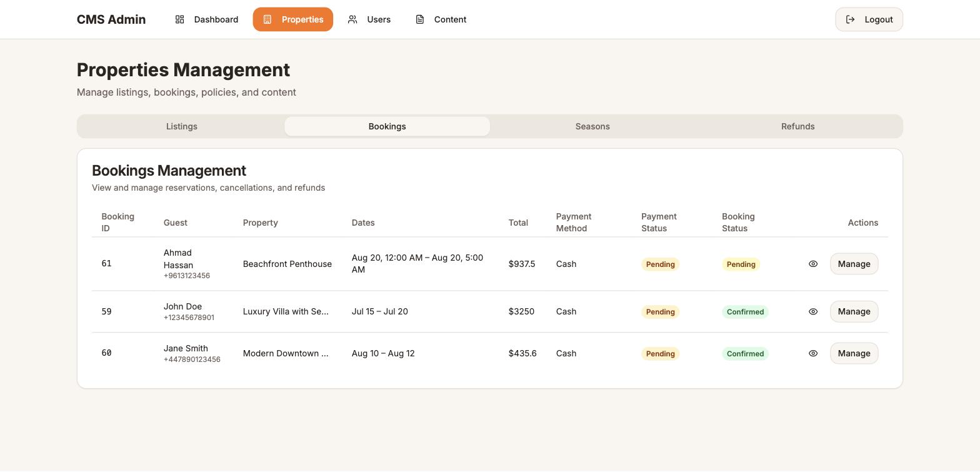Click the Properties building icon
Screen dimensions: 980x472
tap(267, 19)
